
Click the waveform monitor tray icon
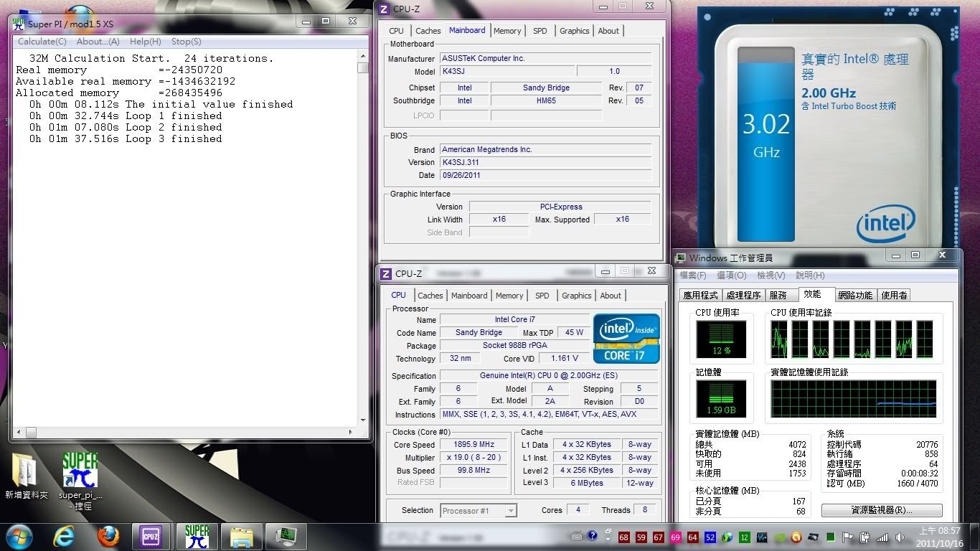pos(761,537)
